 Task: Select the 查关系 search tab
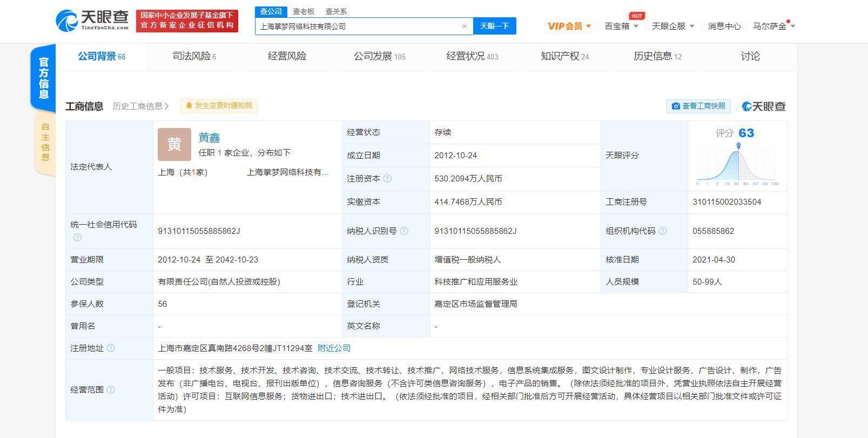[336, 11]
